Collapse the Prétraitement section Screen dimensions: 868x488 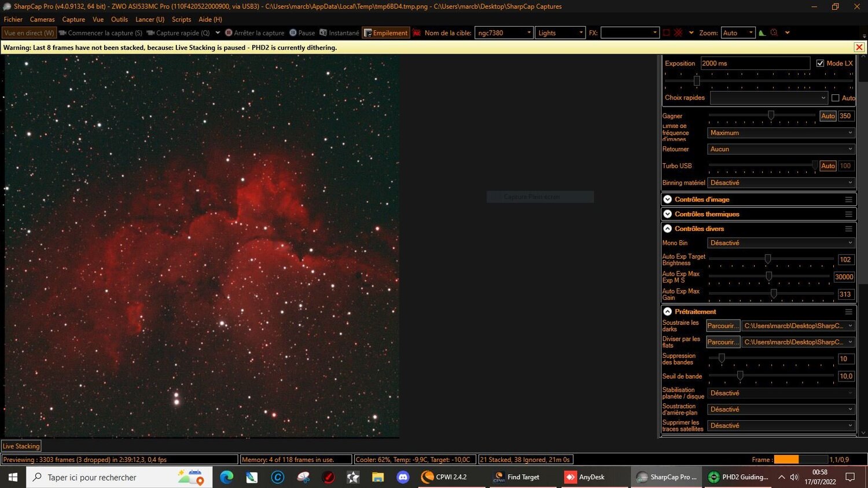click(x=668, y=311)
